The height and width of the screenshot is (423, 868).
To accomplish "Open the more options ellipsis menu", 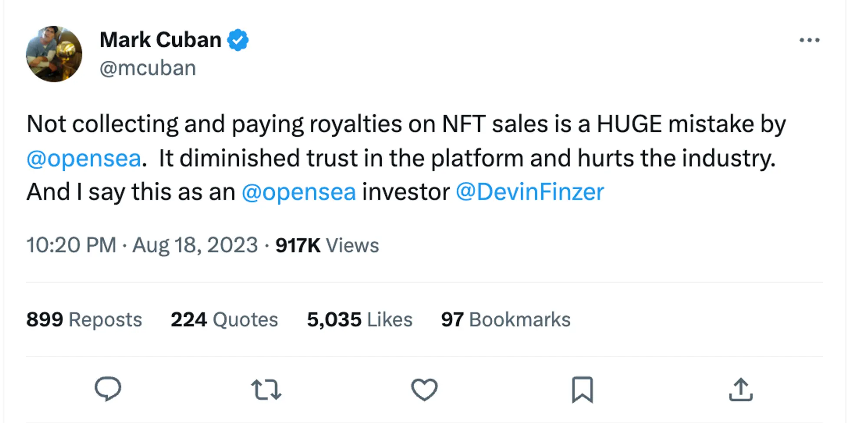I will pyautogui.click(x=810, y=40).
